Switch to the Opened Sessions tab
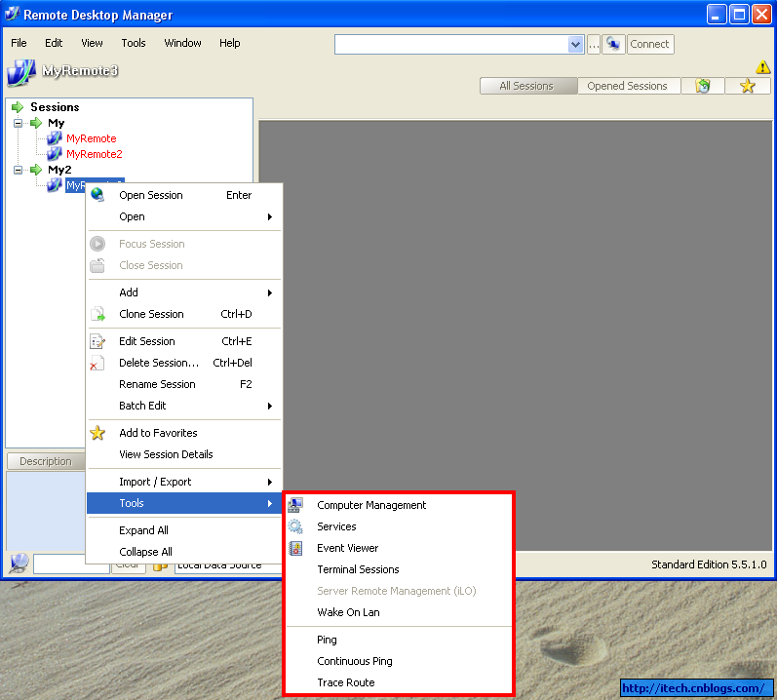777x700 pixels. [630, 86]
